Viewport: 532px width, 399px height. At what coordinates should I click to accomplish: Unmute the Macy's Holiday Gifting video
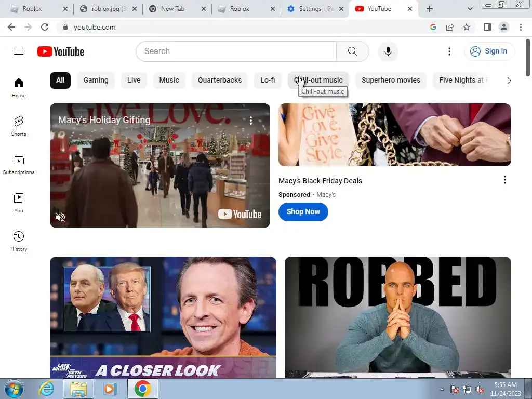pos(60,217)
